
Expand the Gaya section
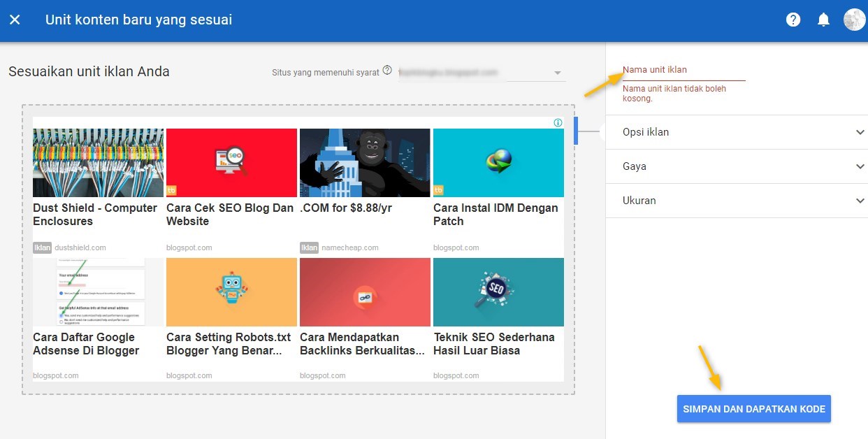point(737,166)
